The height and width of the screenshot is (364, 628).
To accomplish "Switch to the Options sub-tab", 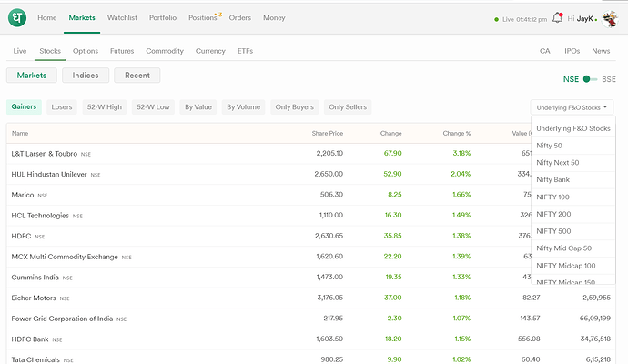I will pos(86,51).
